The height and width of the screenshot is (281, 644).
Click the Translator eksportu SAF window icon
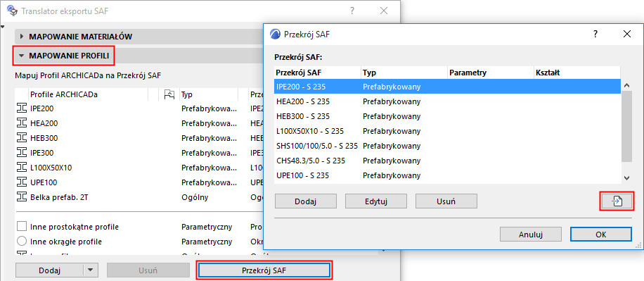(13, 11)
